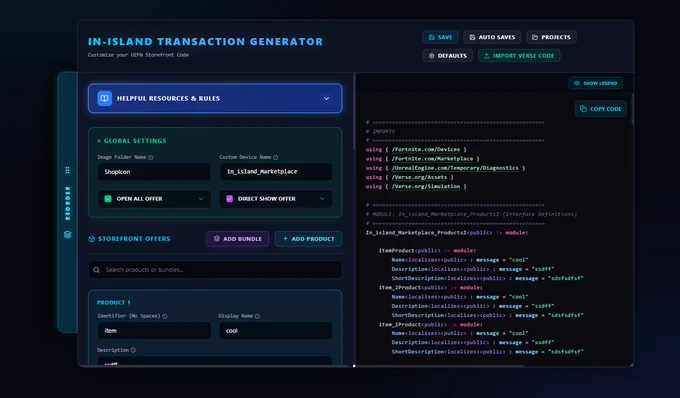Click the /UnrealEngine.com/Temporary/Diagnostics import path
The width and height of the screenshot is (680, 398).
[x=455, y=168]
